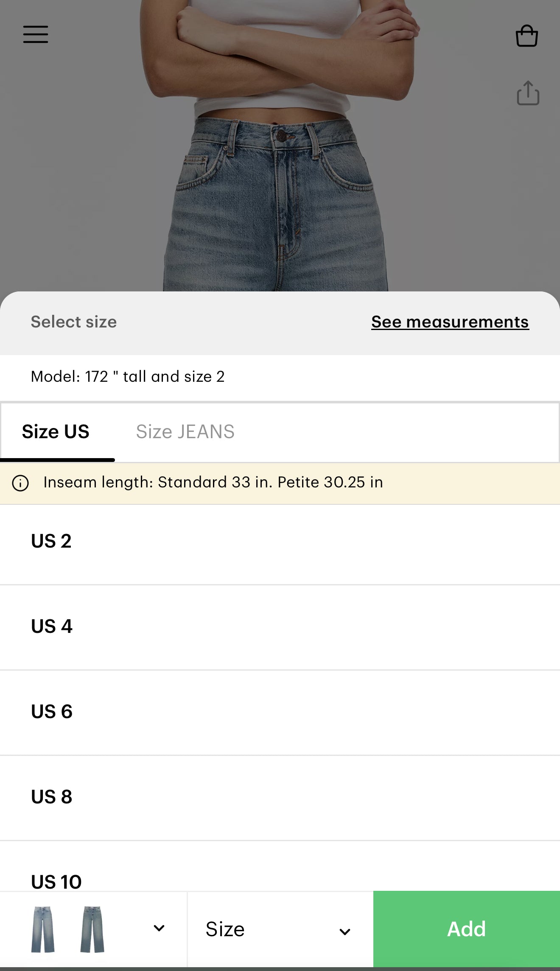Tap the Select size heading
The image size is (560, 971).
pyautogui.click(x=74, y=322)
